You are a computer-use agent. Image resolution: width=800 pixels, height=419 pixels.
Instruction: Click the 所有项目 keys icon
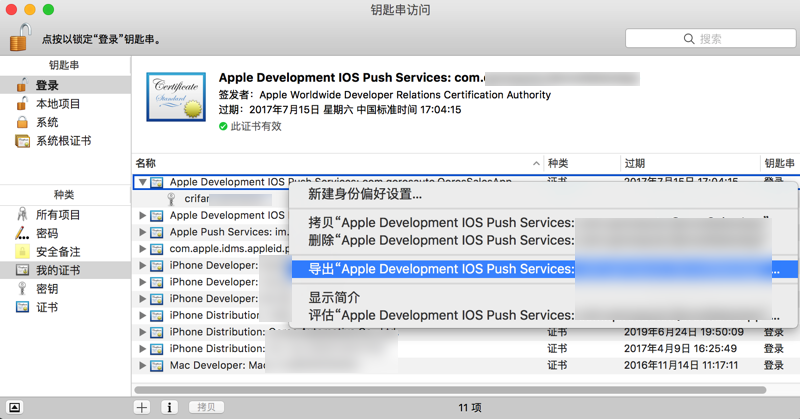(22, 214)
